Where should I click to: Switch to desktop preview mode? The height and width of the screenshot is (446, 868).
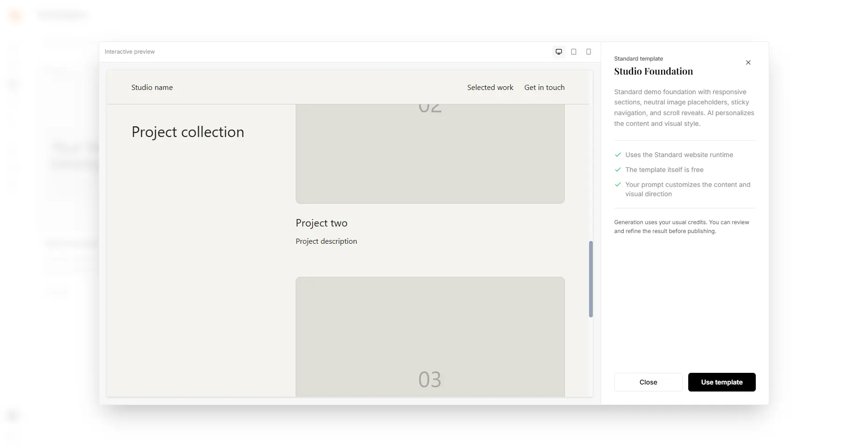559,52
